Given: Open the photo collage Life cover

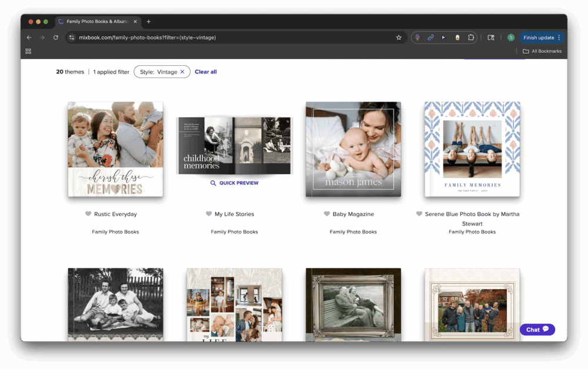Looking at the screenshot, I should click(x=235, y=304).
